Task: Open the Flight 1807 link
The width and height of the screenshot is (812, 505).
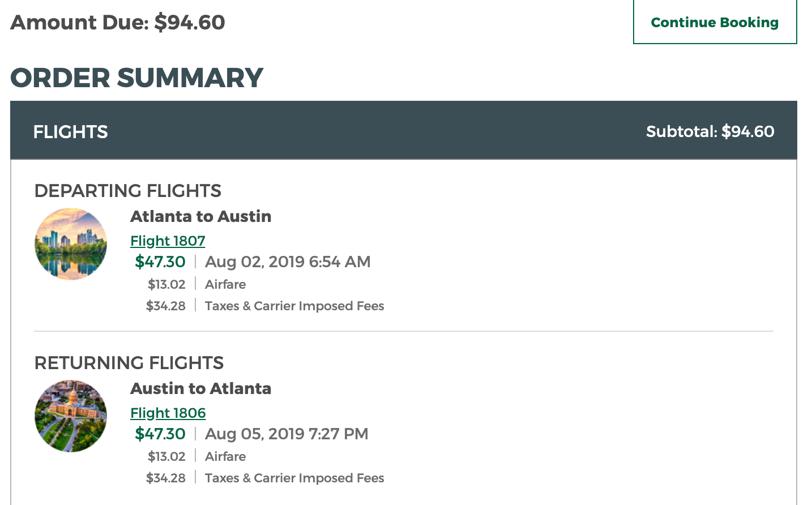Action: tap(168, 241)
